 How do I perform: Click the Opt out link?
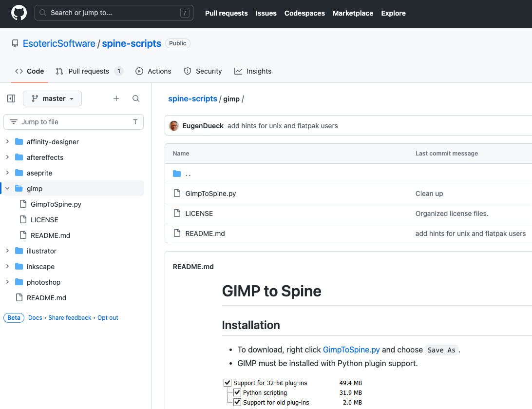(108, 318)
